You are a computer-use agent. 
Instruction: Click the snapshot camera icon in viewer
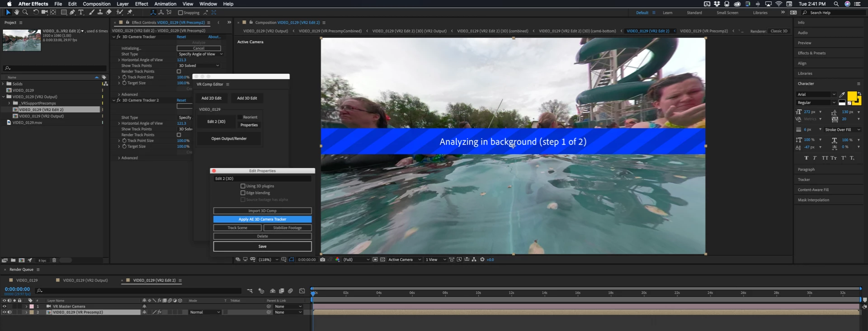click(x=322, y=260)
